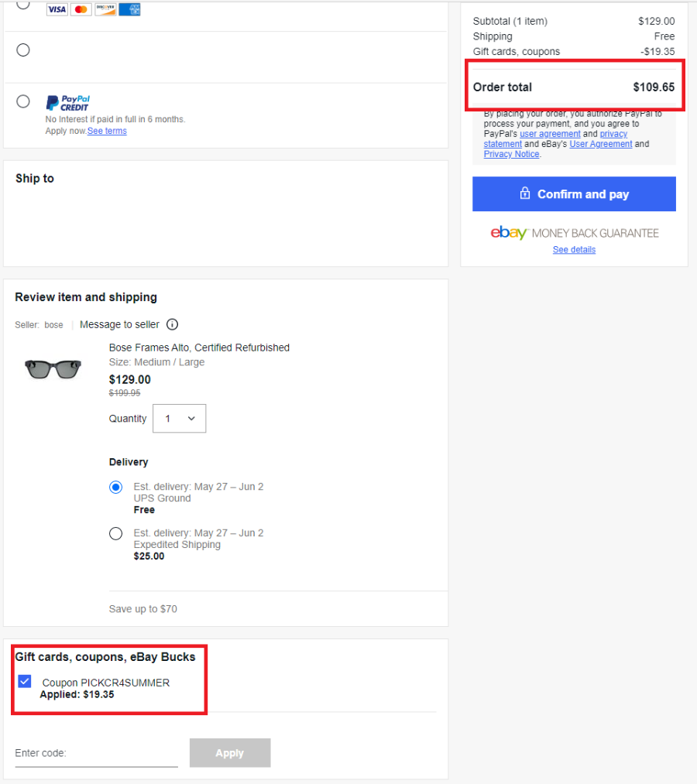Click the Mastercard logo icon
This screenshot has width=697, height=784.
[x=81, y=9]
